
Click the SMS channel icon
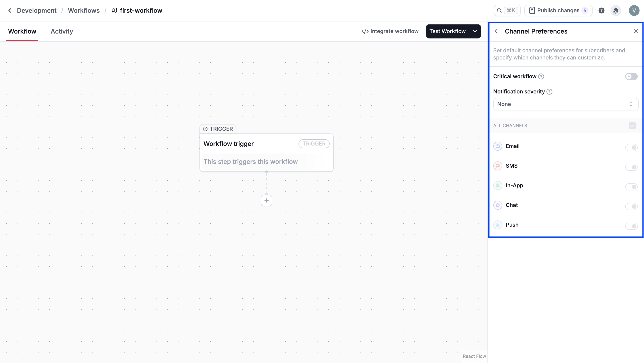pyautogui.click(x=498, y=166)
